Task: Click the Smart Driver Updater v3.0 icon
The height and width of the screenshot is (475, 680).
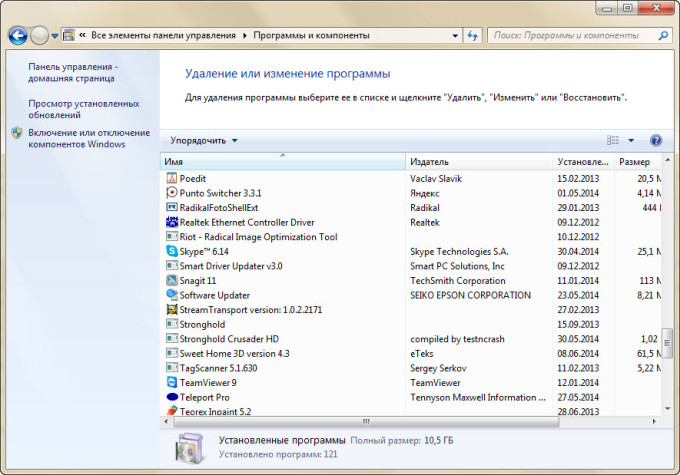Action: coord(172,265)
